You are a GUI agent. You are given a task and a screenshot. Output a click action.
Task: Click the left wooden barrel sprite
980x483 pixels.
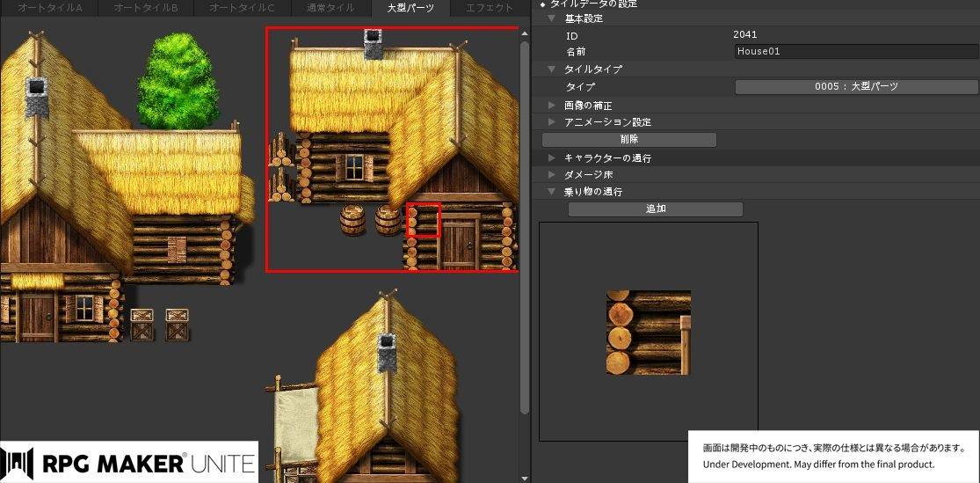[352, 220]
